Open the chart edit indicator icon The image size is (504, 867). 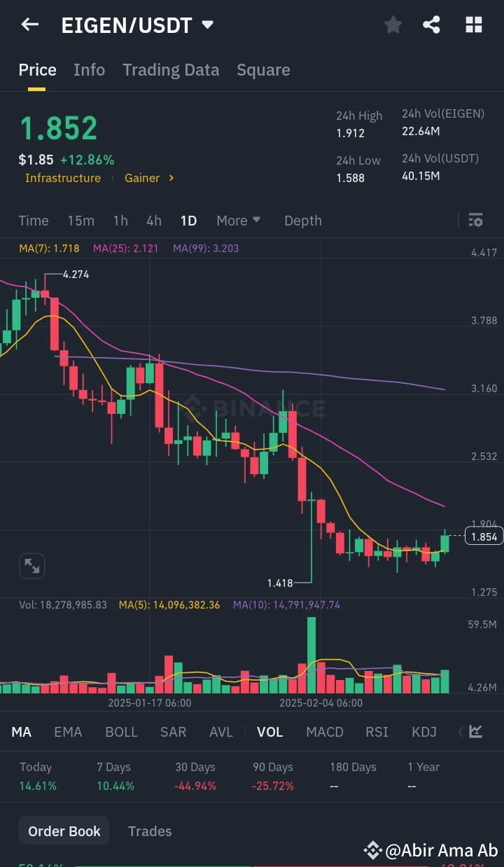coord(474,731)
